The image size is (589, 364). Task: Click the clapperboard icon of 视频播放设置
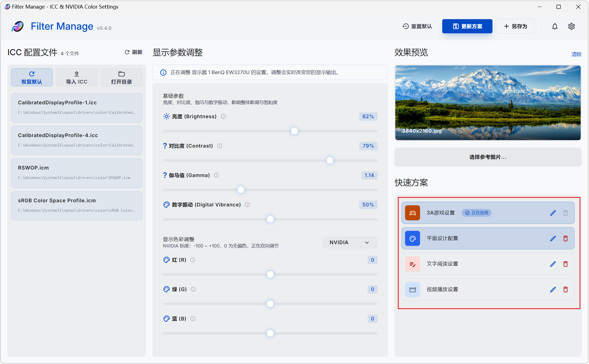tap(413, 290)
